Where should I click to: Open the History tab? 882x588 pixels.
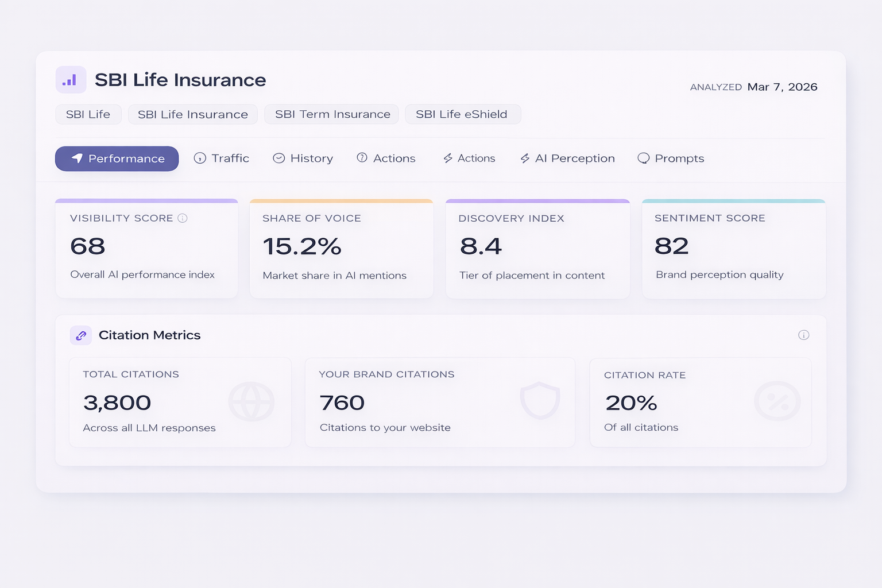303,158
